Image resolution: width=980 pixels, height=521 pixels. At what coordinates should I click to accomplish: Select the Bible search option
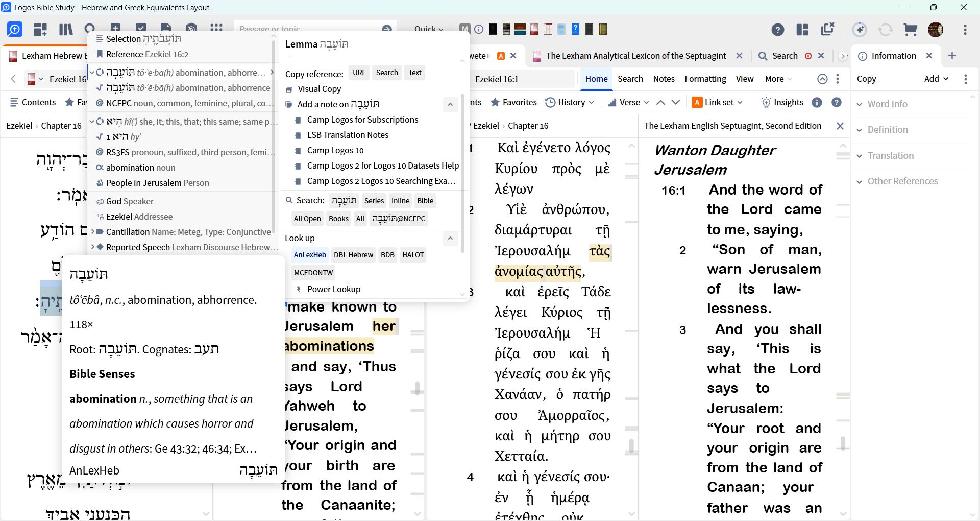coord(425,201)
